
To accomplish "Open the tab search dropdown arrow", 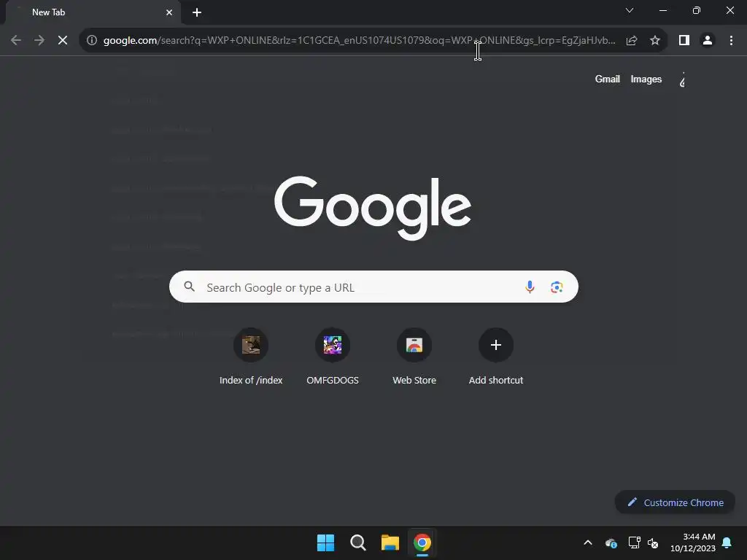I will (630, 10).
